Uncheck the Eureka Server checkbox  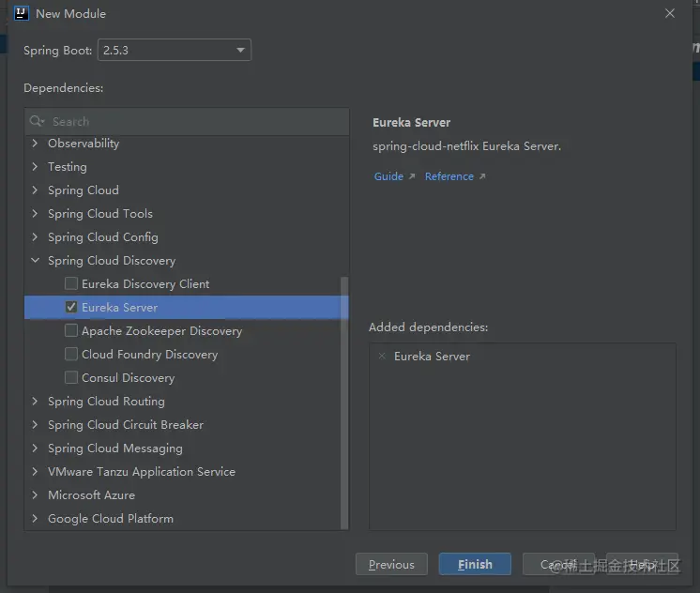click(x=71, y=307)
